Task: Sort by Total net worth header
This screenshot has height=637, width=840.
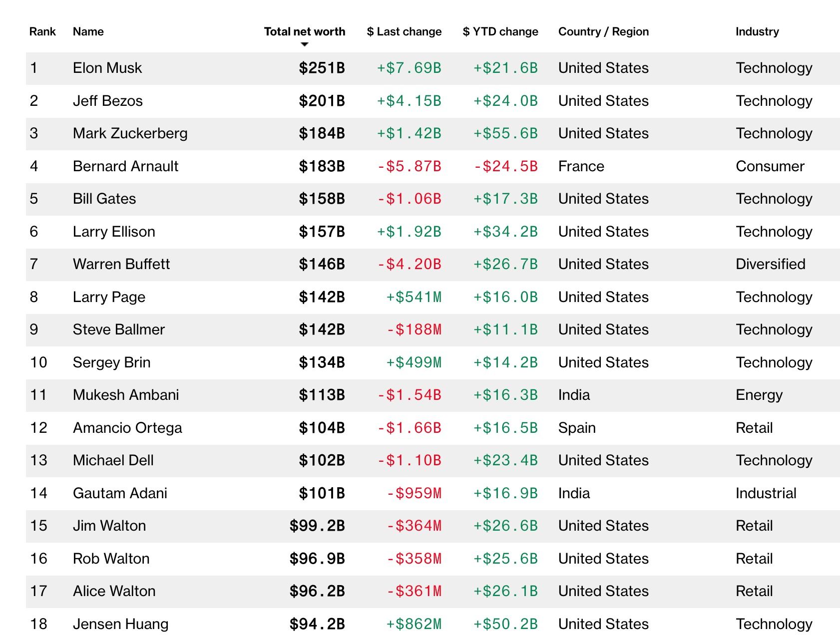Action: point(304,31)
